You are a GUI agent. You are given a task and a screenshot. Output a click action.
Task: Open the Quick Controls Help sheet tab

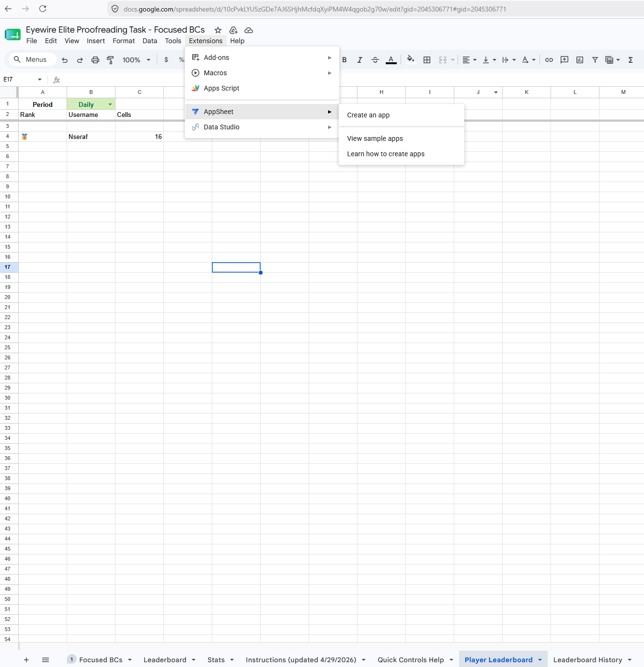411,660
